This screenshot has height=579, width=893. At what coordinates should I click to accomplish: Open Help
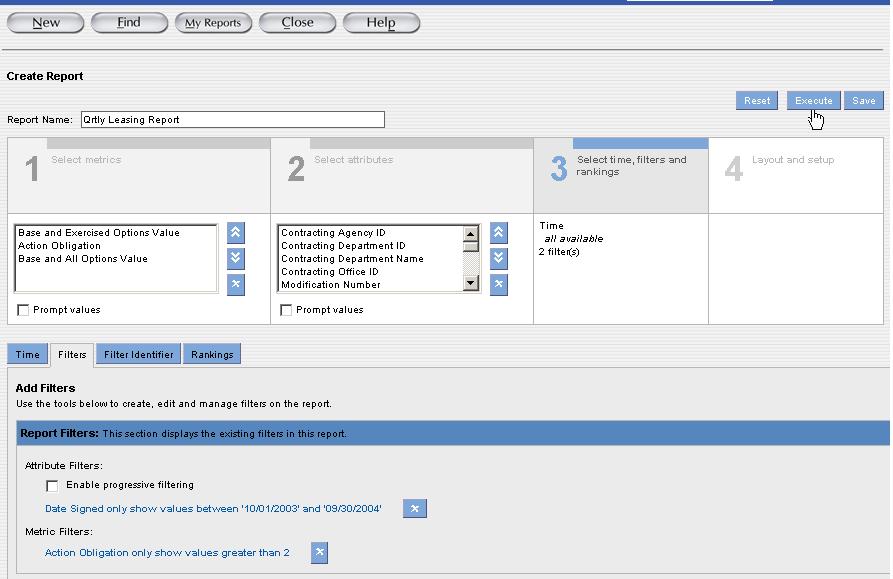point(381,23)
